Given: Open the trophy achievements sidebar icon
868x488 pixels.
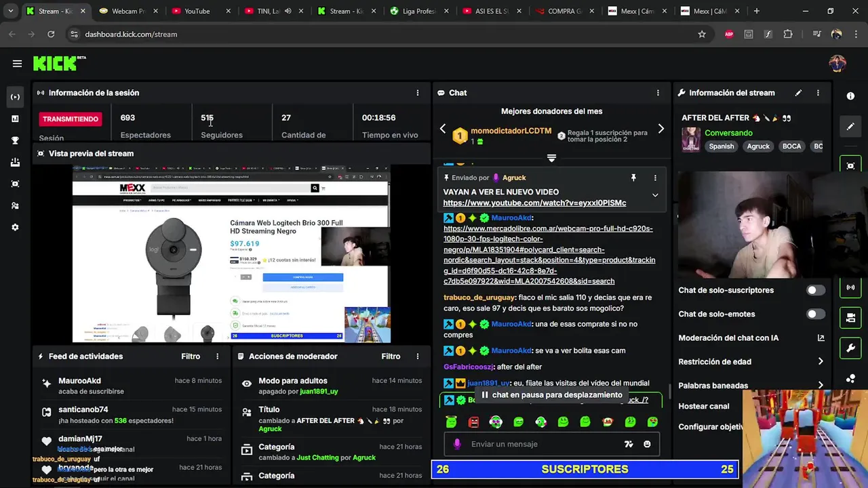Looking at the screenshot, I should click(15, 140).
